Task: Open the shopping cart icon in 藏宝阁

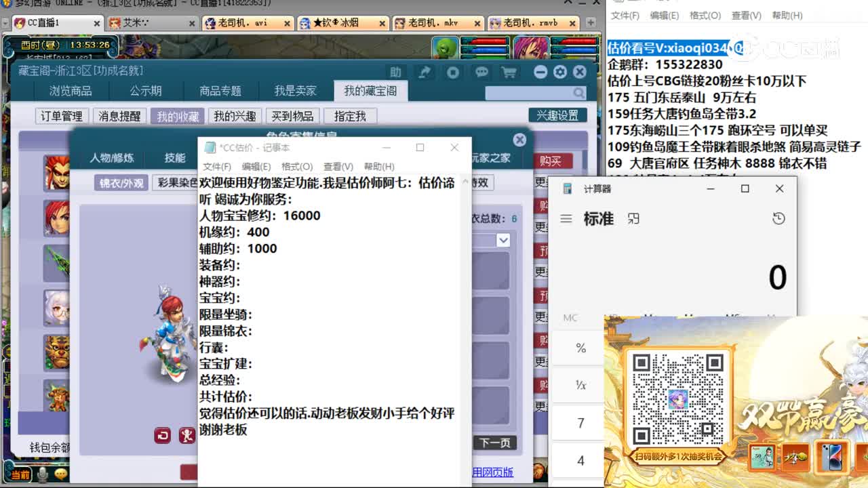Action: click(x=509, y=72)
